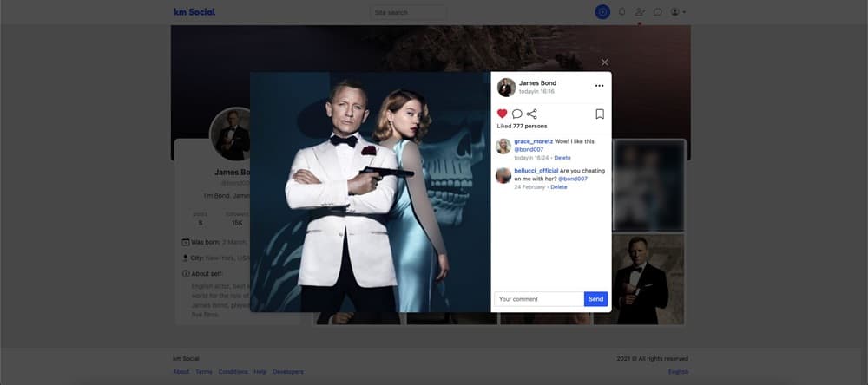
Task: Open the Help footer link
Action: [260, 372]
